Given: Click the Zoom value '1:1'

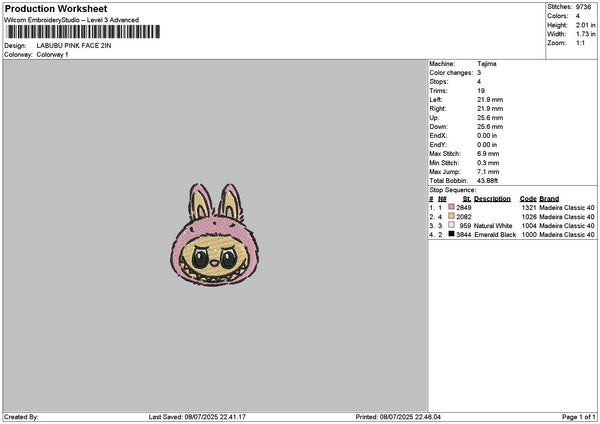Looking at the screenshot, I should click(580, 43).
